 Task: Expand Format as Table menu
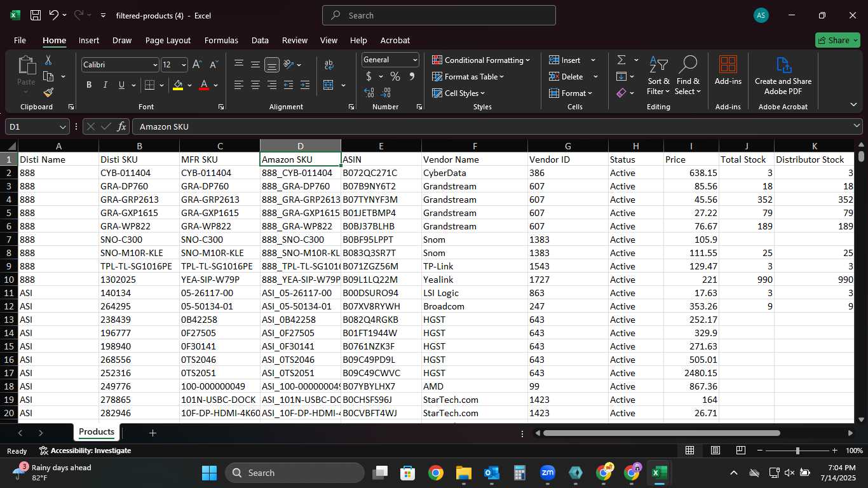468,76
